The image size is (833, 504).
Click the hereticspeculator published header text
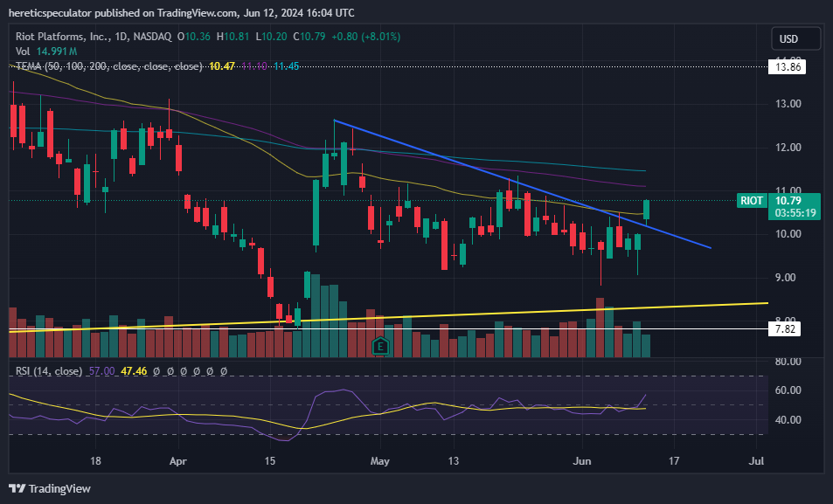(181, 13)
